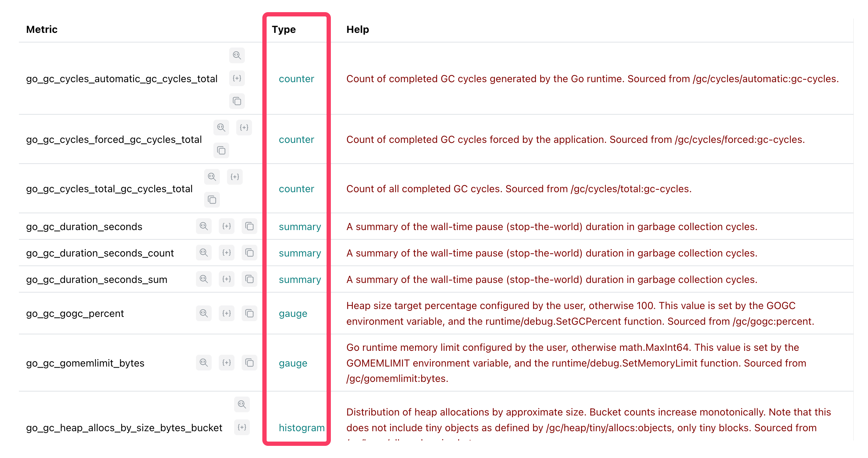Image resolution: width=868 pixels, height=458 pixels.
Task: Insert go_gc_cycles_forced_gc_cycles_total into query
Action: (x=244, y=128)
